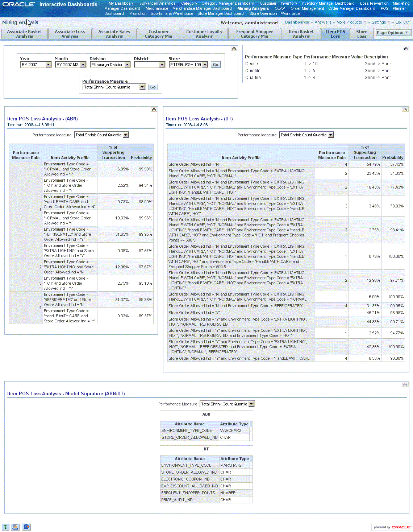Go to Associate Sales Analysis tab

pos(114,34)
